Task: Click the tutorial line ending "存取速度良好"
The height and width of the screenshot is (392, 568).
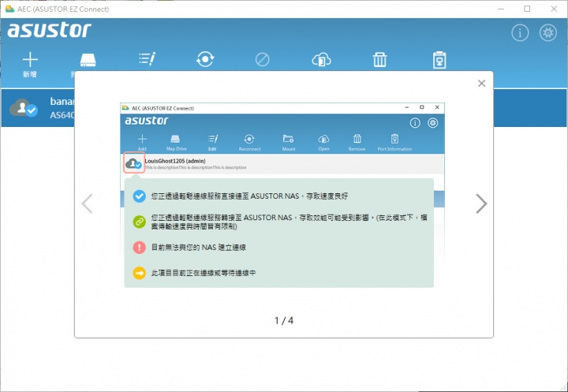Action: (249, 196)
